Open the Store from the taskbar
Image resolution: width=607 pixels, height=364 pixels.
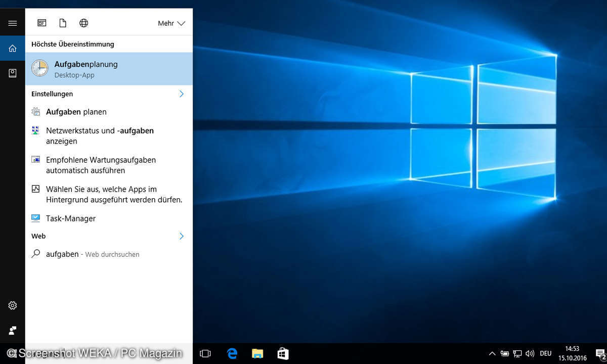(x=283, y=353)
